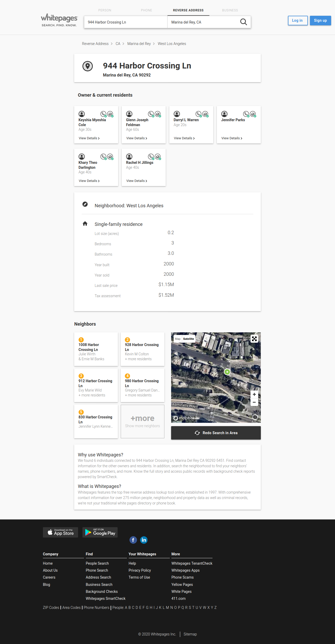Click phone icon on Jennifer Parks card
335x644 pixels.
(x=246, y=114)
